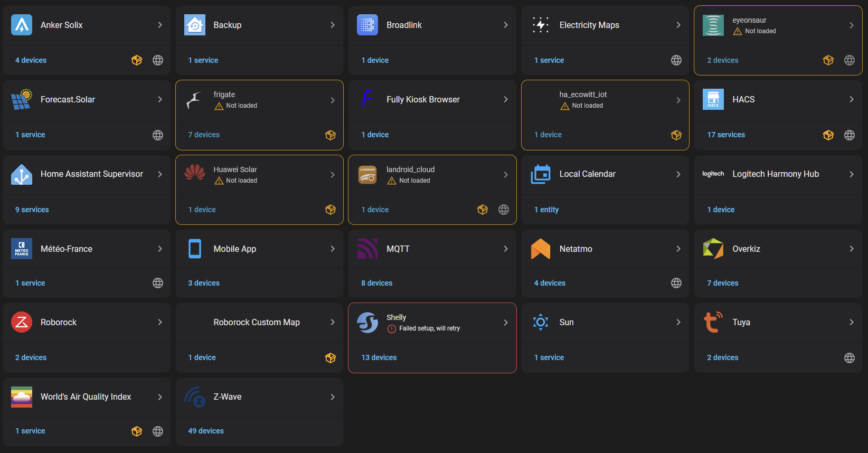The image size is (868, 453).
Task: Click the Netatmo orange logo icon
Action: coord(541,249)
